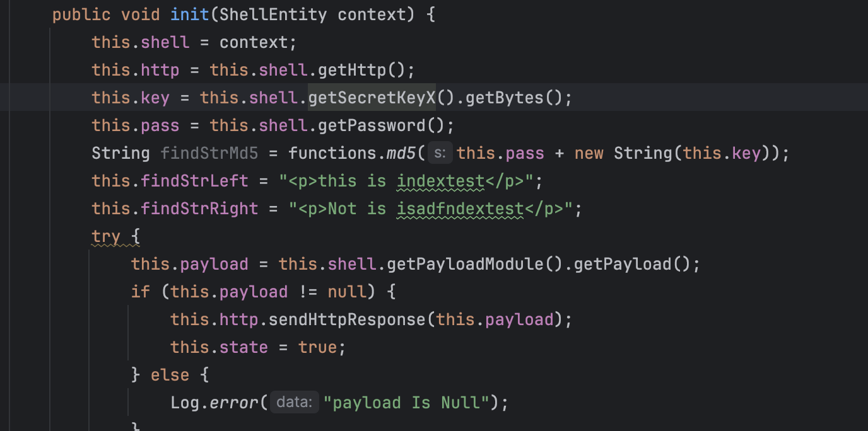The height and width of the screenshot is (431, 868).
Task: Click the ShellEntity parameter type
Action: [x=273, y=14]
